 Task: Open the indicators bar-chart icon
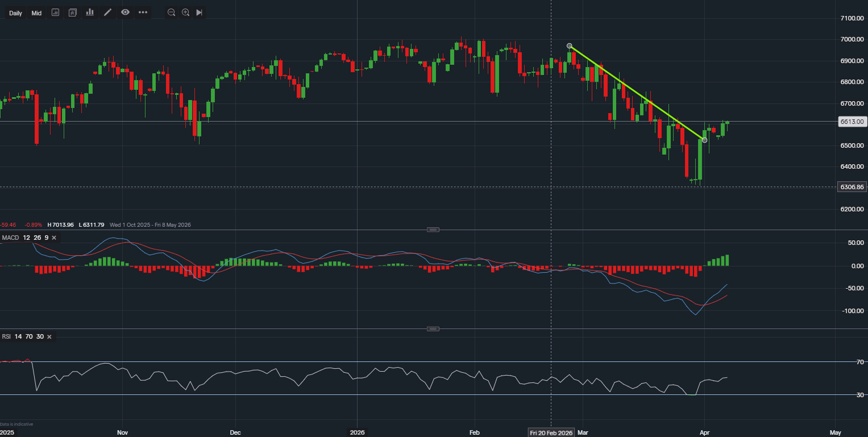(90, 13)
